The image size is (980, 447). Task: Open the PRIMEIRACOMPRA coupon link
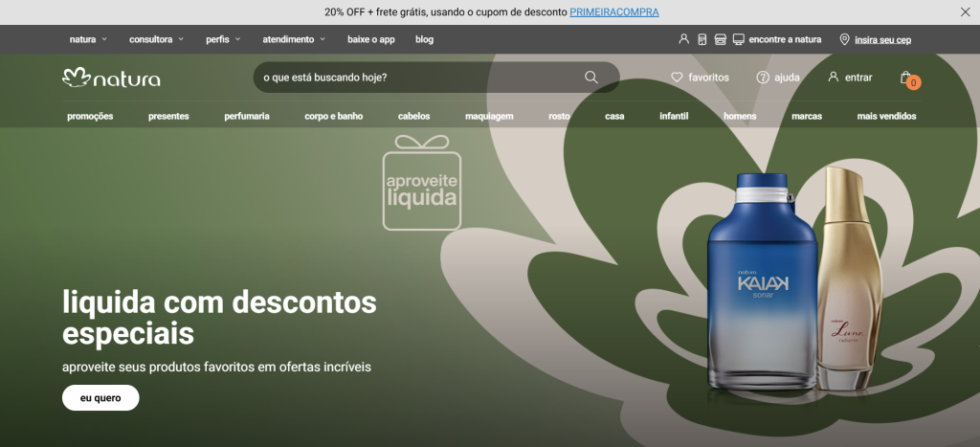click(613, 11)
